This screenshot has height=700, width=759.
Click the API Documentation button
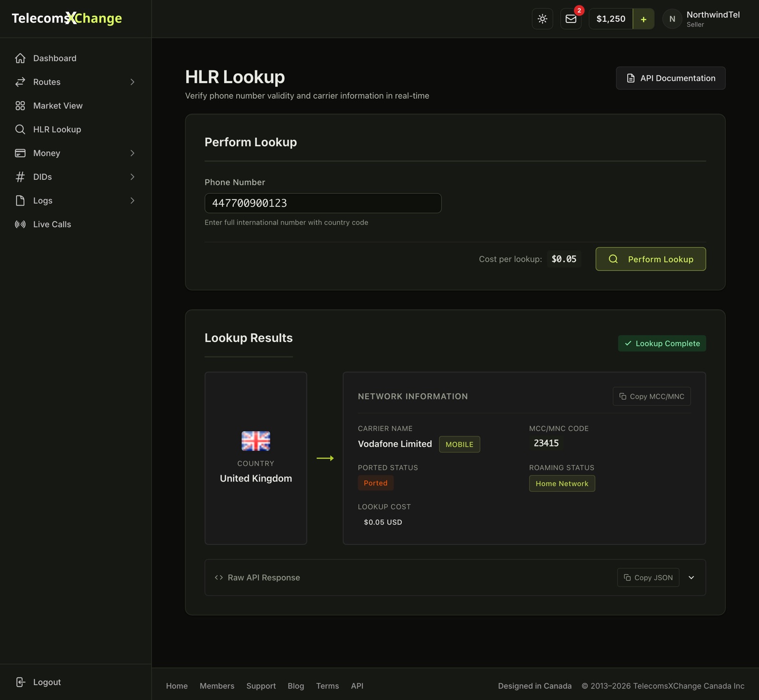(670, 78)
